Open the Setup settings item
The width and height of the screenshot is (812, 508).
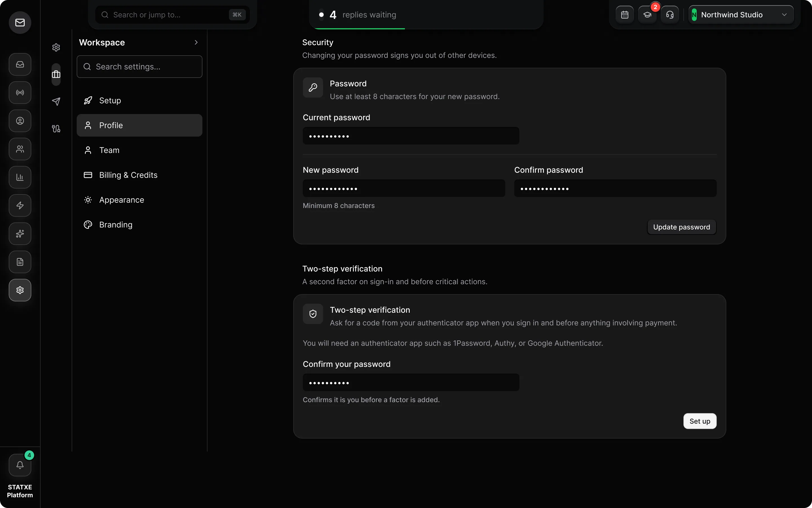[x=139, y=100]
